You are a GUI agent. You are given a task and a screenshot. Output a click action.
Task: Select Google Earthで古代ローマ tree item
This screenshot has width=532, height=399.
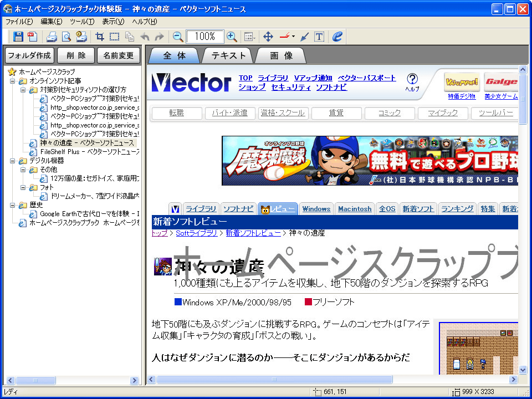(84, 214)
